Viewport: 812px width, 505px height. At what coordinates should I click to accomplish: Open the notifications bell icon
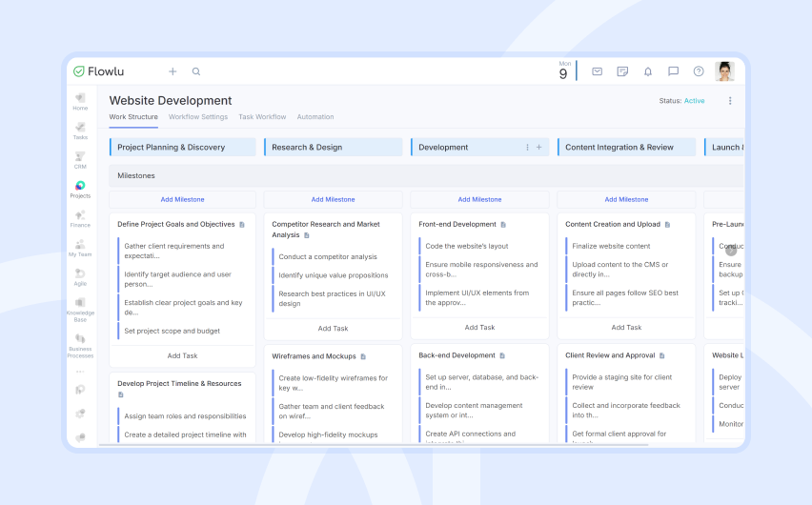pyautogui.click(x=648, y=71)
